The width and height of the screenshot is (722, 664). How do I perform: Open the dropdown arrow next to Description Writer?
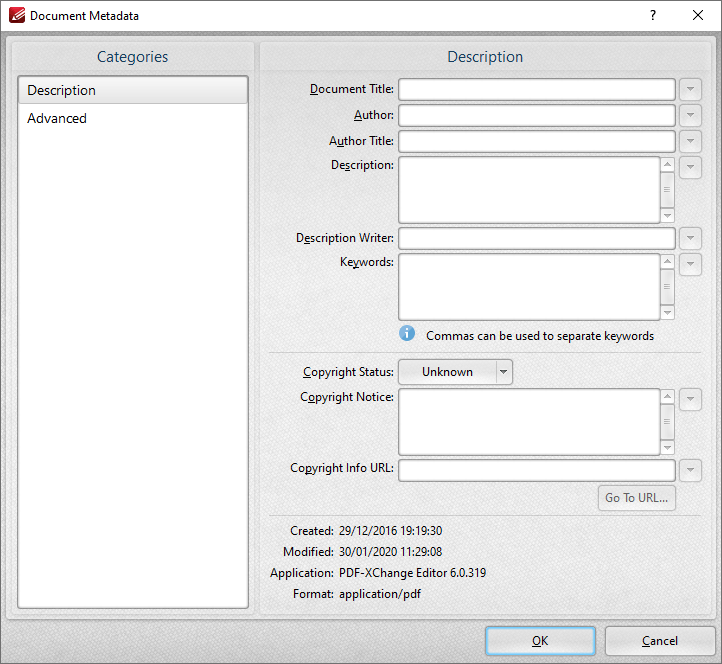click(690, 239)
